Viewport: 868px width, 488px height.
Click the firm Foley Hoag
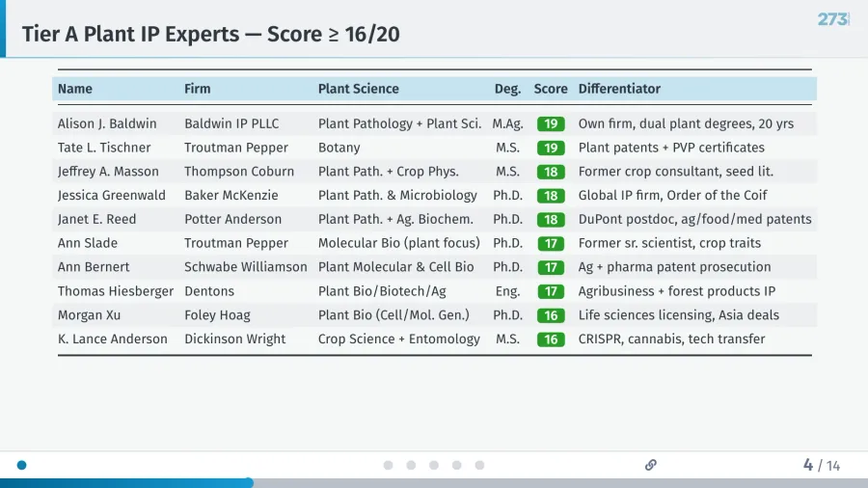pos(218,314)
